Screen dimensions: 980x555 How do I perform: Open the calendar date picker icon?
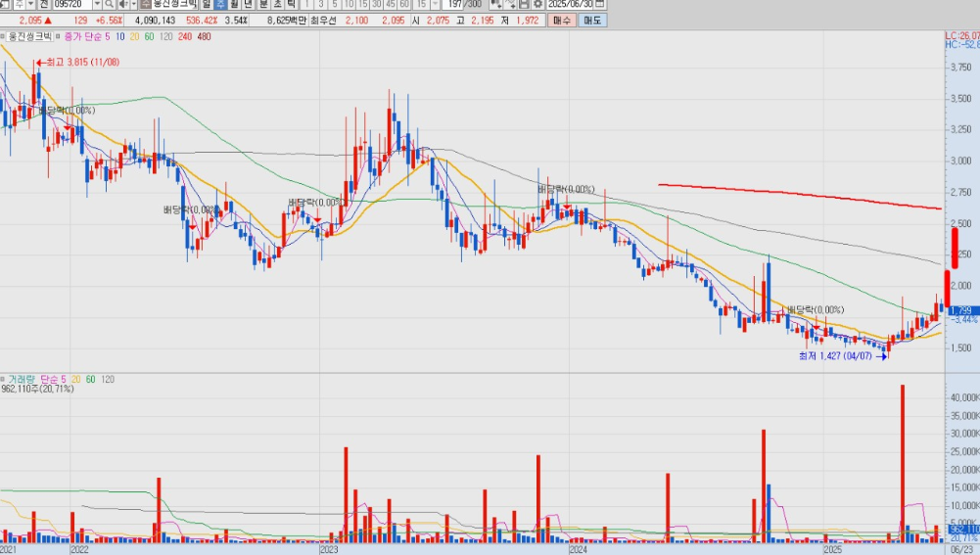(599, 5)
